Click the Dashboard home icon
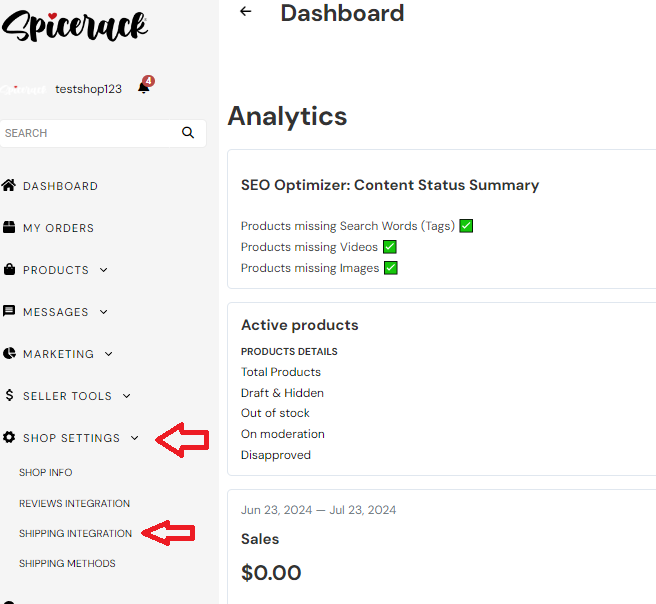Viewport: 656px width, 604px height. (x=9, y=186)
